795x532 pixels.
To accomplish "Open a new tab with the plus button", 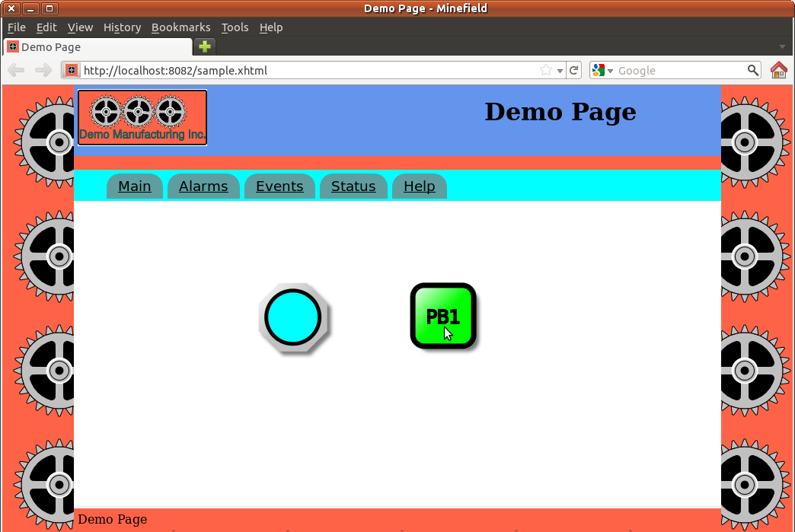I will 204,46.
